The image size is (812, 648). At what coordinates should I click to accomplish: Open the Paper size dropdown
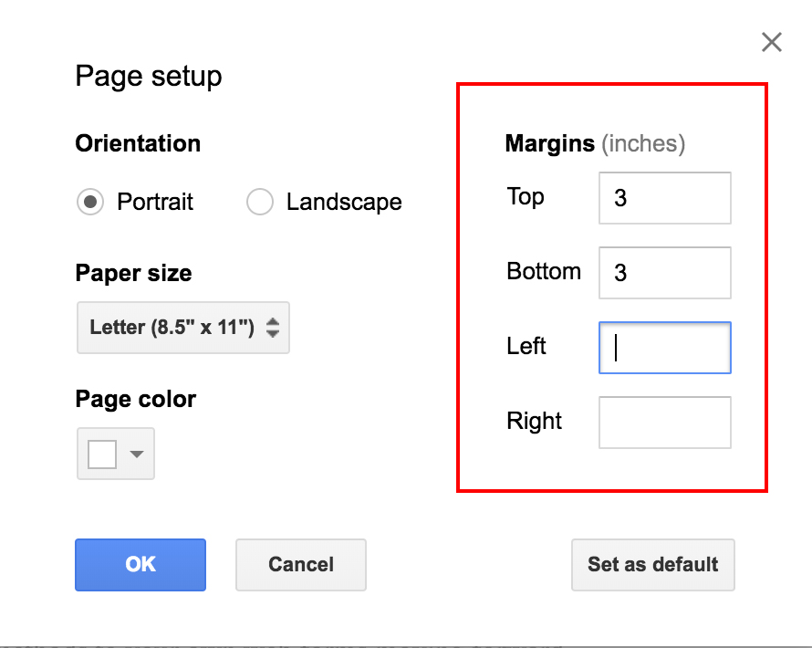[182, 328]
